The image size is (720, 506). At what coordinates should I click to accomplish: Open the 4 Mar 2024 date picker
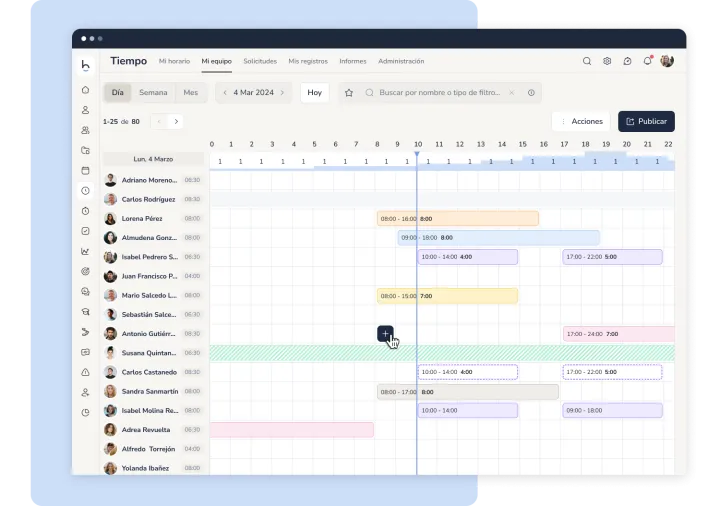[x=253, y=93]
